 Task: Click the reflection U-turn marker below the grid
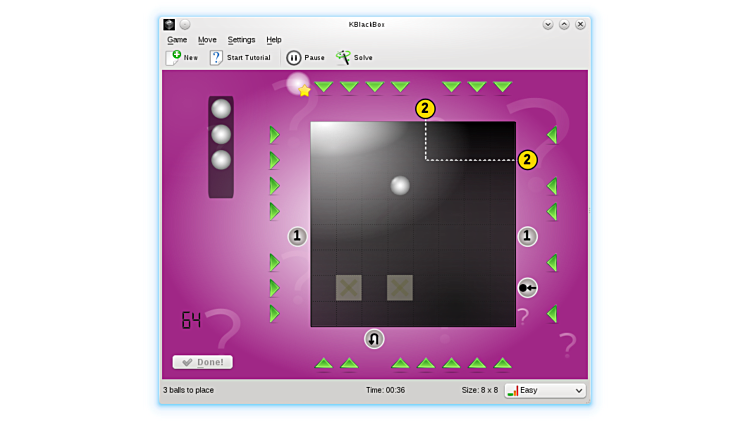[x=374, y=339]
